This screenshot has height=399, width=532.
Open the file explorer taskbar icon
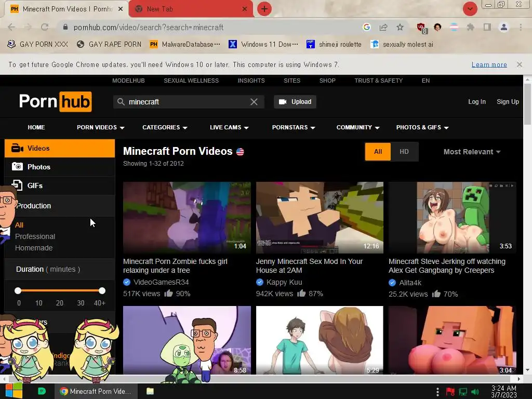pyautogui.click(x=150, y=391)
